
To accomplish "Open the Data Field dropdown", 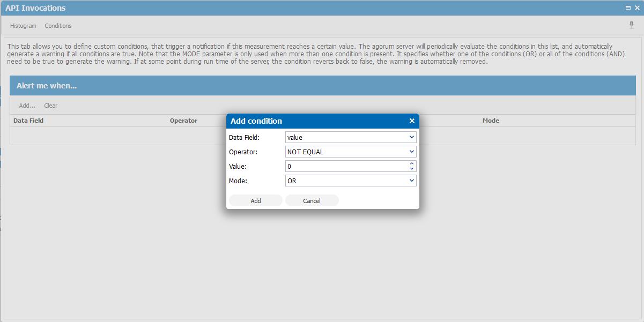I will [x=351, y=138].
